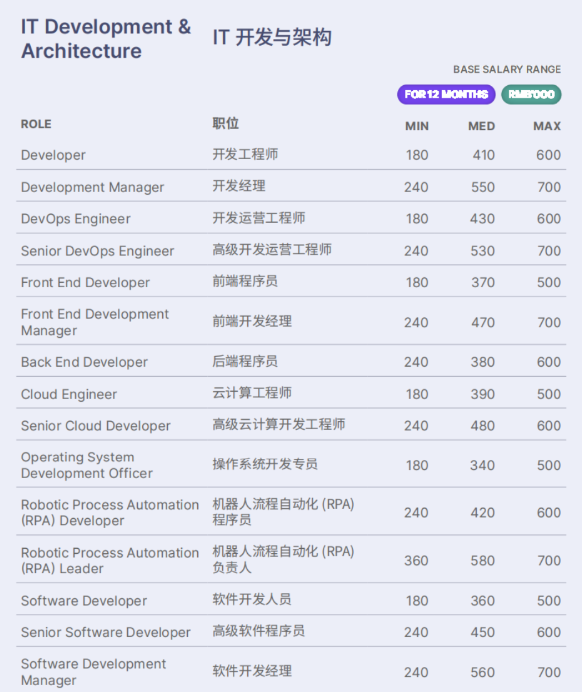582x692 pixels.
Task: Click the DevOps Engineer median value 430
Action: click(x=482, y=219)
